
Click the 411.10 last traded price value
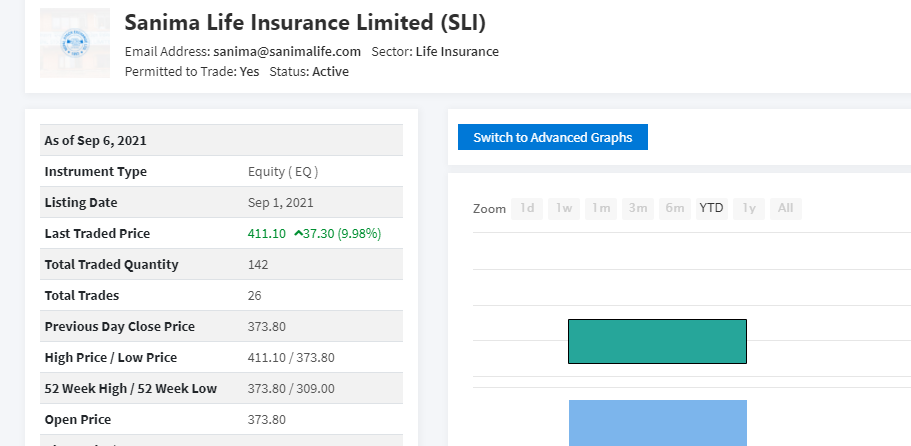pos(267,233)
